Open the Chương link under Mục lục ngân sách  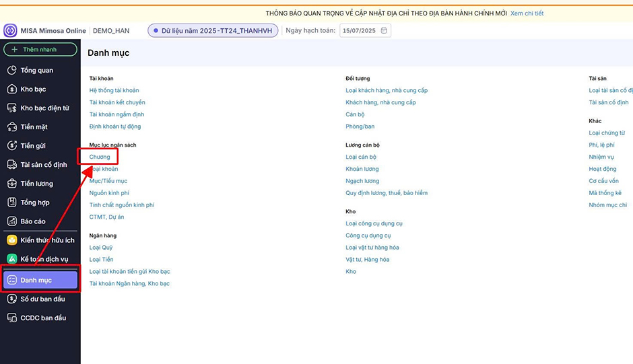(100, 157)
